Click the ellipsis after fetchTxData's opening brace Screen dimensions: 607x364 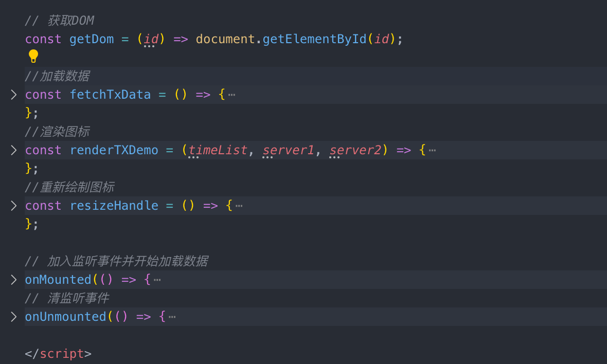pyautogui.click(x=231, y=95)
